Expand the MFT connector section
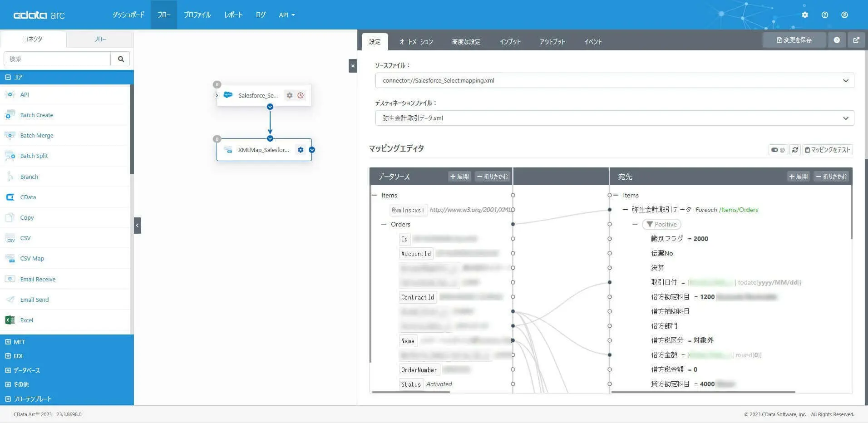Screen dimensions: 868x423 click(8, 342)
